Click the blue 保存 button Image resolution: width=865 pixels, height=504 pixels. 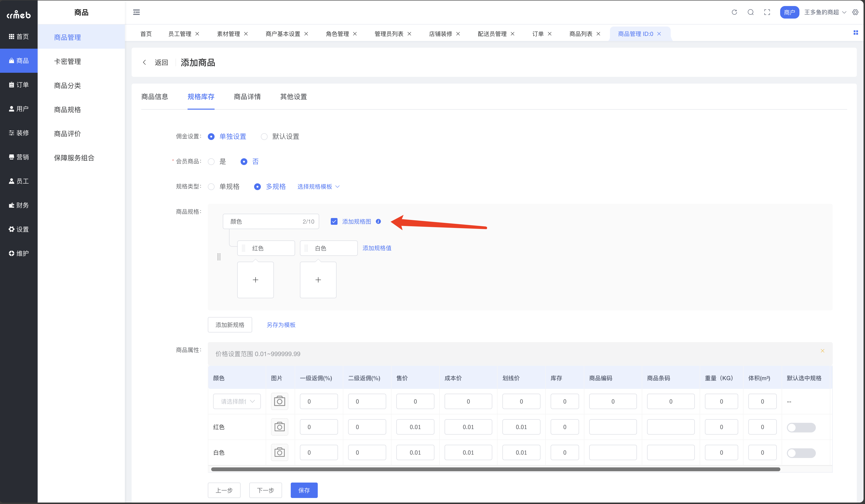[304, 490]
